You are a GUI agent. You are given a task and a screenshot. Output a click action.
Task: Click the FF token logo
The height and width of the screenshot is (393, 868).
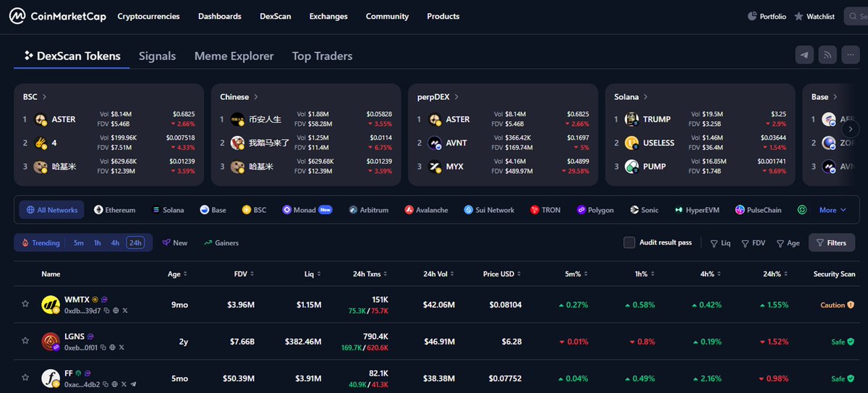[x=50, y=378]
